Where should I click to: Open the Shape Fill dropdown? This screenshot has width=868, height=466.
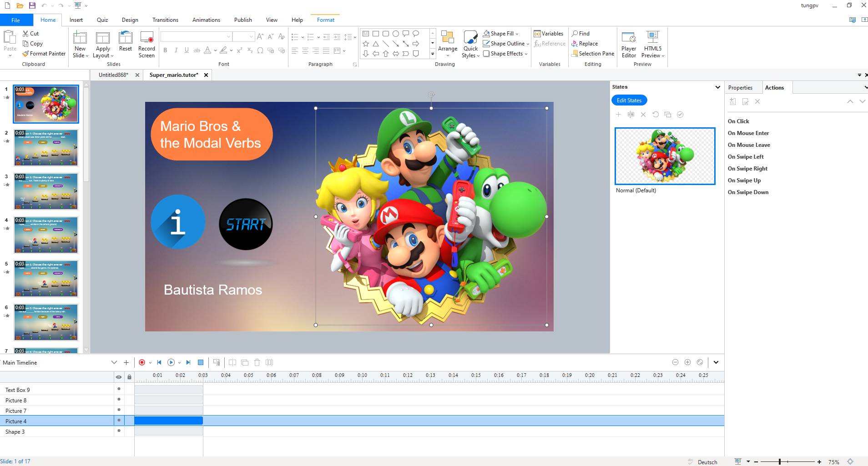(x=517, y=34)
